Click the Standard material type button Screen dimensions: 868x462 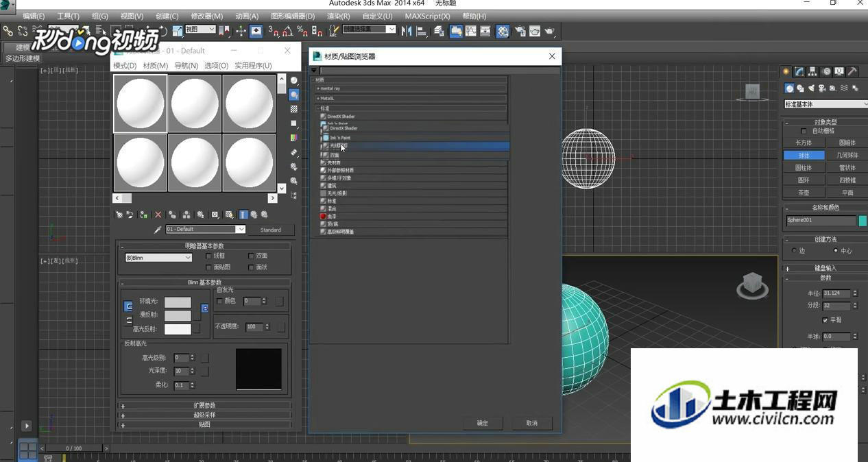click(x=271, y=230)
